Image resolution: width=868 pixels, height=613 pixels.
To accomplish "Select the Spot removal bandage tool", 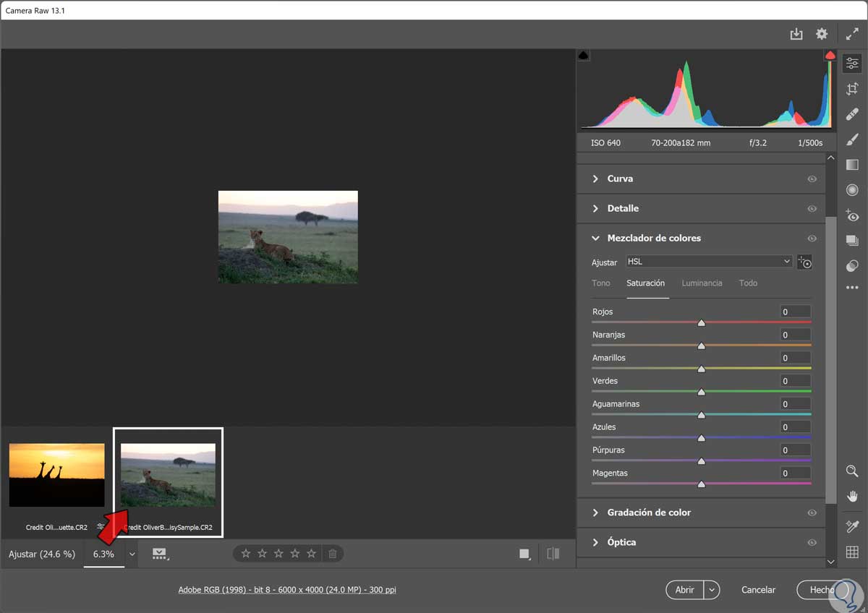I will point(852,114).
